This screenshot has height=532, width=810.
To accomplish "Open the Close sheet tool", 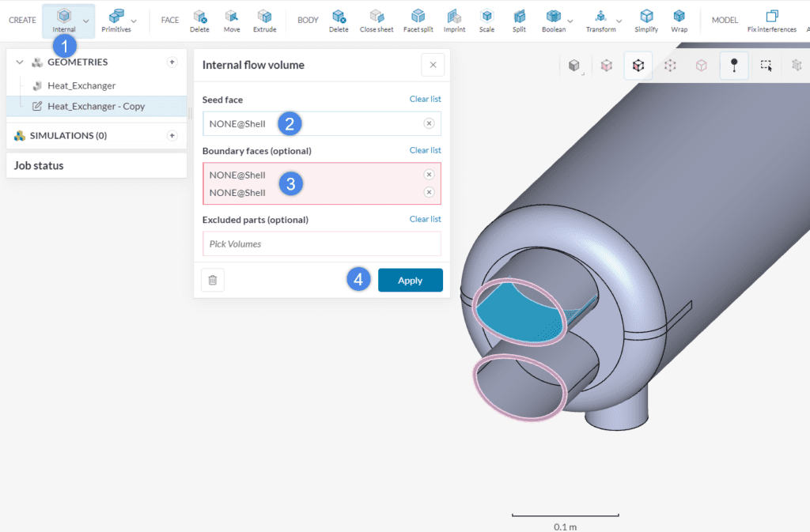I will (x=377, y=20).
